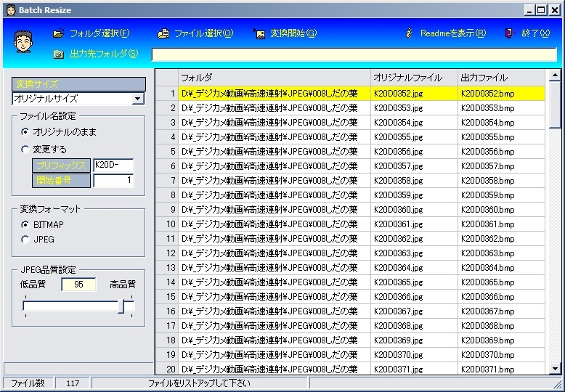
Task: Select cell K20D0370.bmp
Action: [x=501, y=355]
